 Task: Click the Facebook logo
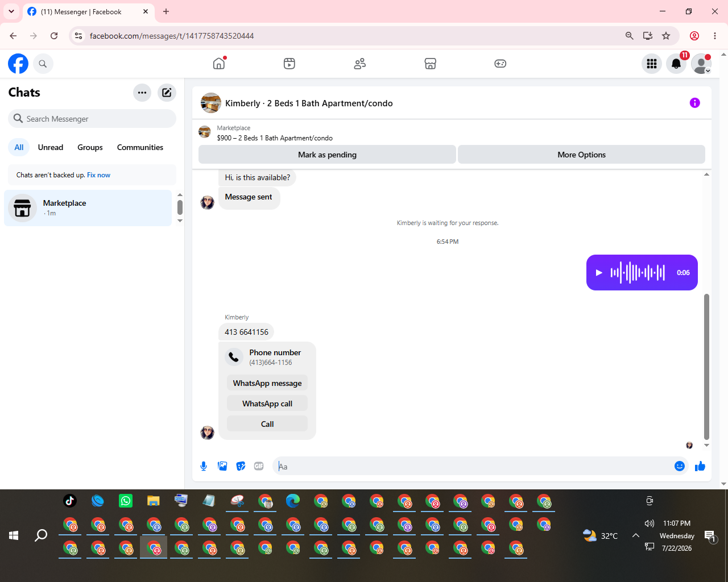click(x=18, y=64)
